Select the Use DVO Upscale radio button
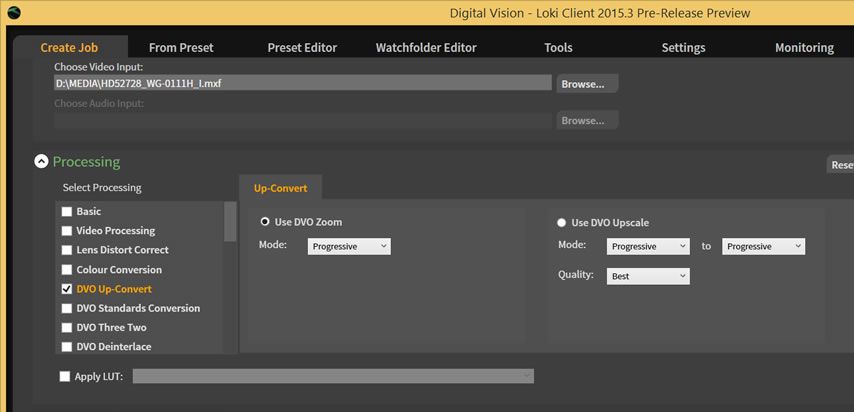This screenshot has width=854, height=412. click(x=562, y=222)
